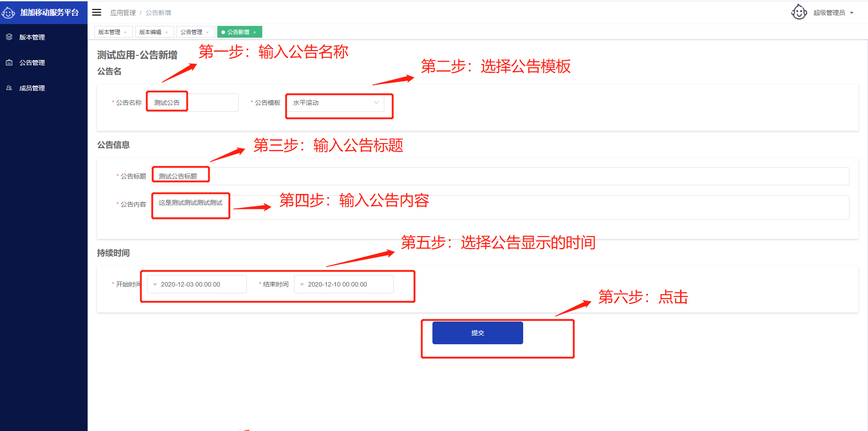868x431 pixels.
Task: Click into the 公告内容 text area
Action: 500,208
